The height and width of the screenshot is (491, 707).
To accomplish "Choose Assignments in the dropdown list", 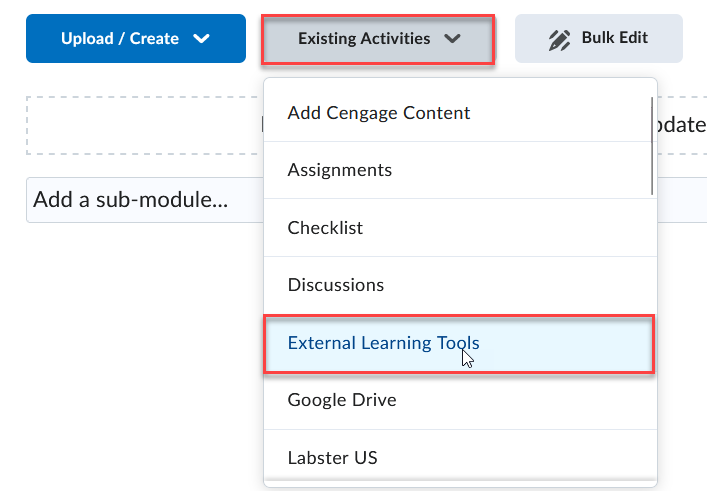I will coord(339,170).
